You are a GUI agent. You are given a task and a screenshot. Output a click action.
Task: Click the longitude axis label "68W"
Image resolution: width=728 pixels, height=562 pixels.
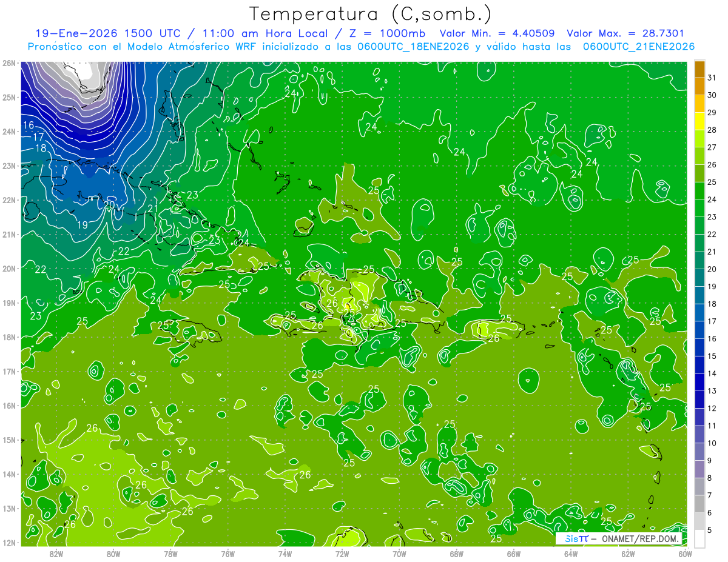pyautogui.click(x=457, y=554)
